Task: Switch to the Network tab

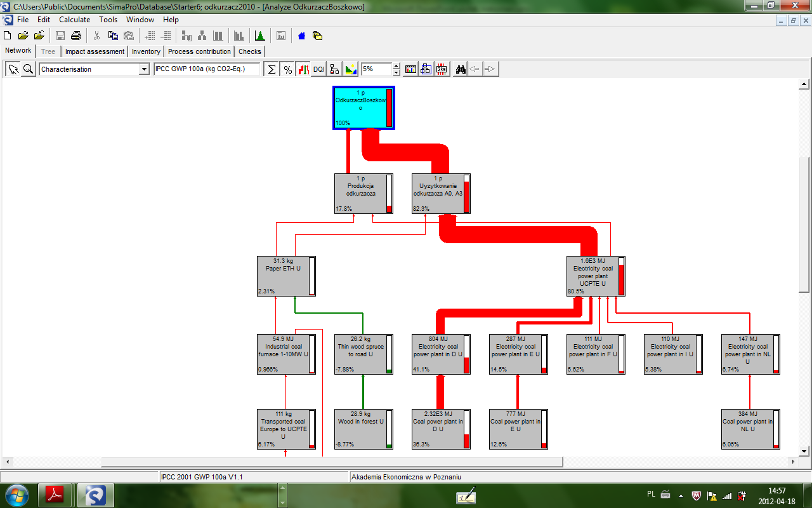Action: click(x=18, y=51)
